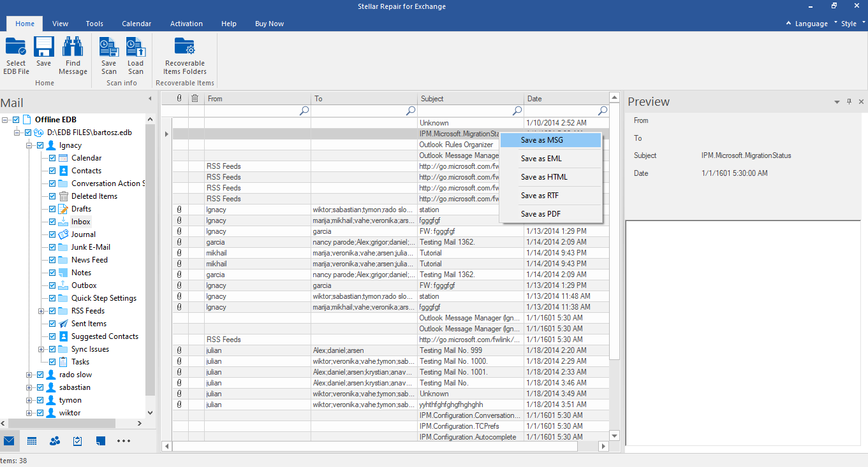Pin the Preview pane
The image size is (868, 467).
pyautogui.click(x=849, y=102)
